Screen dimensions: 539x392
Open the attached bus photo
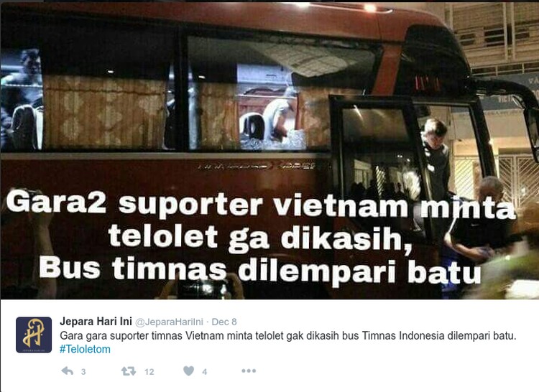click(269, 149)
